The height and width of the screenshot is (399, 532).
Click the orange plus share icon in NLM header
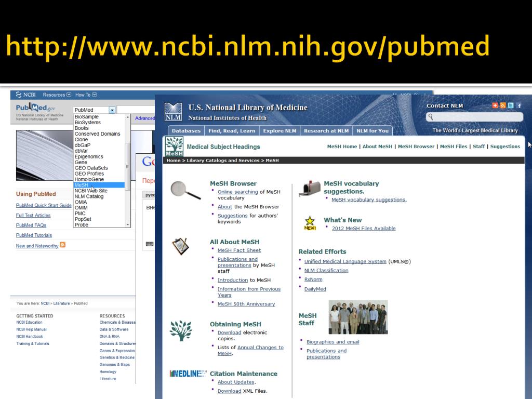point(495,105)
